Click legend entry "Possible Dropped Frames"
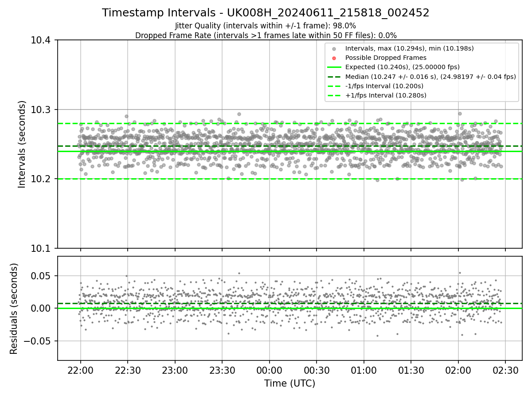 386,58
